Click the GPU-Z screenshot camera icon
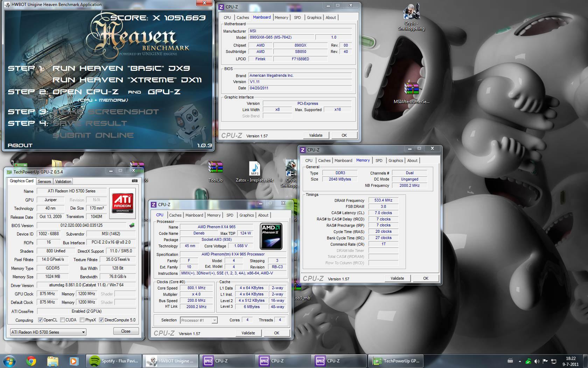Image resolution: width=588 pixels, height=368 pixels. point(134,181)
